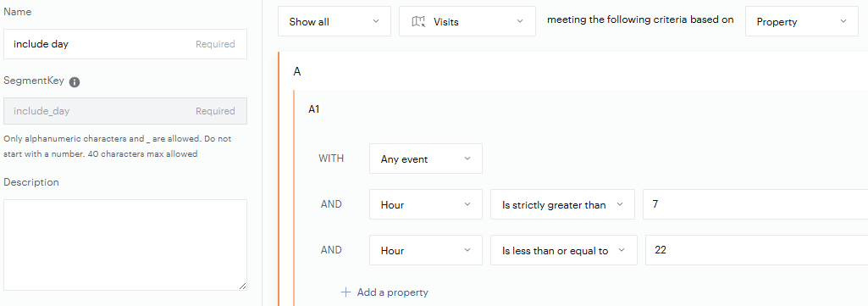Open the Property dropdown
The width and height of the screenshot is (868, 306).
802,22
